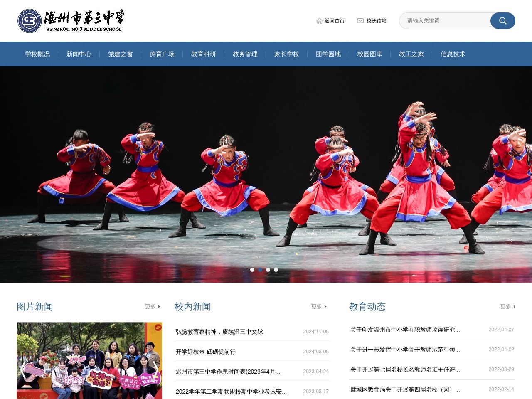This screenshot has width=532, height=399.
Task: Open news 弘扬教育家精神，赓续温三中文脉
Action: pyautogui.click(x=219, y=332)
